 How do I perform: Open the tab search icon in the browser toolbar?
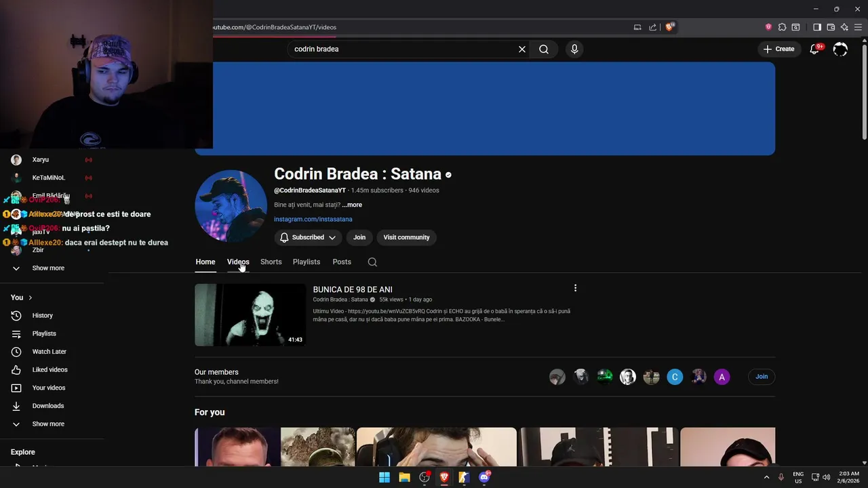pos(795,27)
